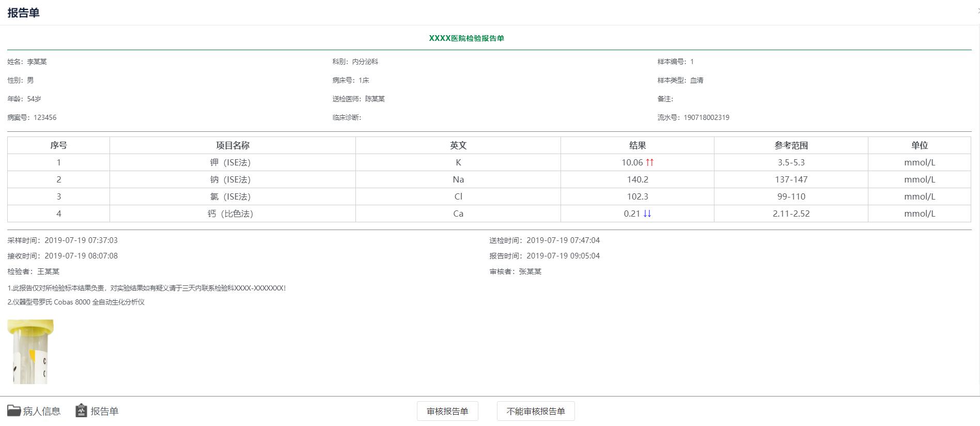
Task: Select the 钾 (ISE法) row name
Action: [230, 162]
